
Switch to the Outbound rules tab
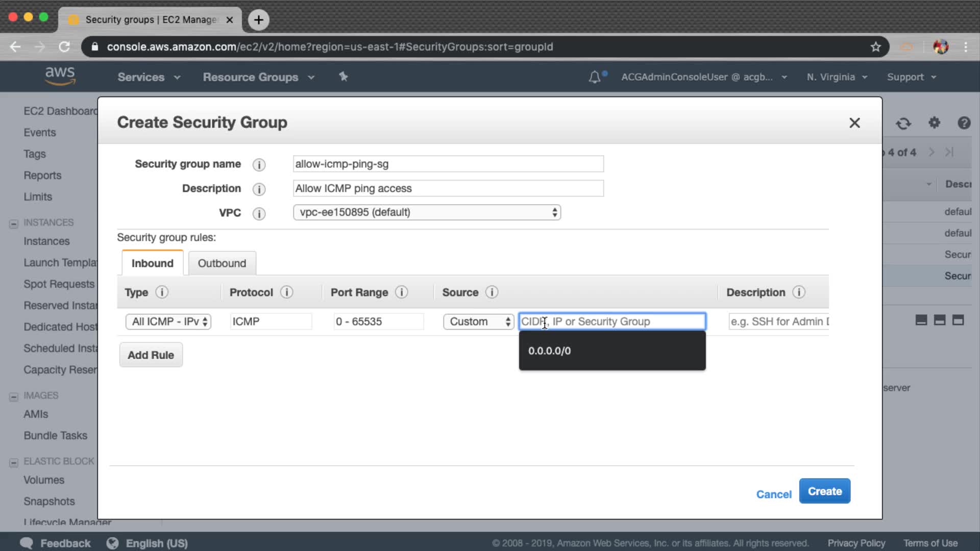click(x=222, y=263)
